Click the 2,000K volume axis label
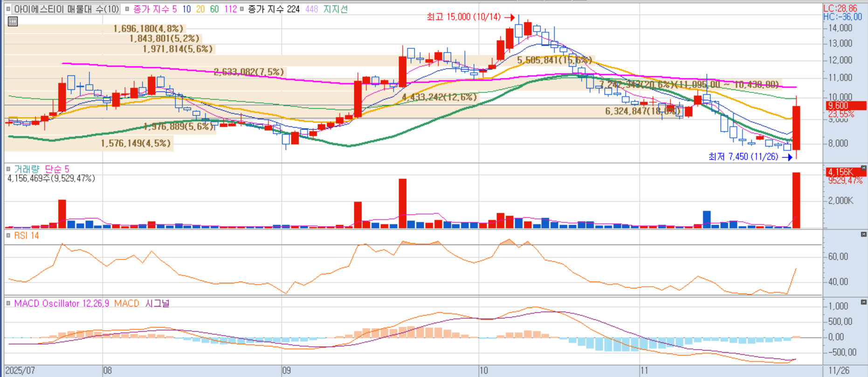Viewport: 868px width, 377px height. pos(840,200)
